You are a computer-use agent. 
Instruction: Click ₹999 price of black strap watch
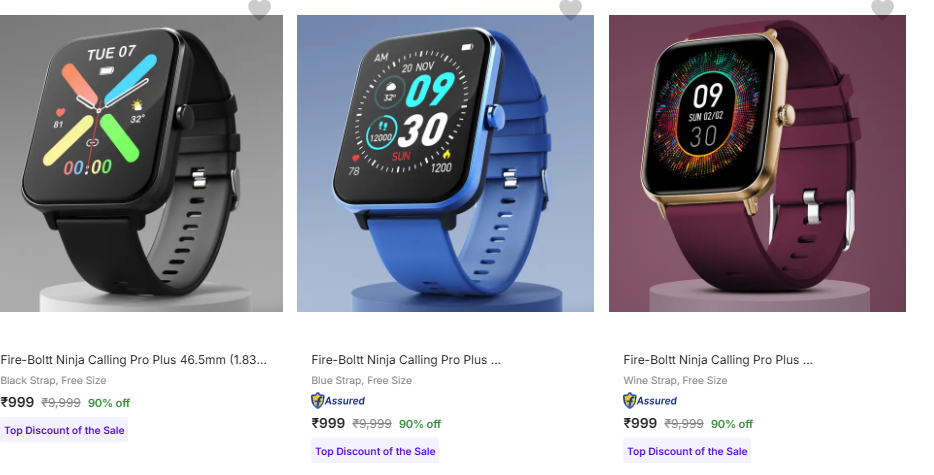[17, 402]
